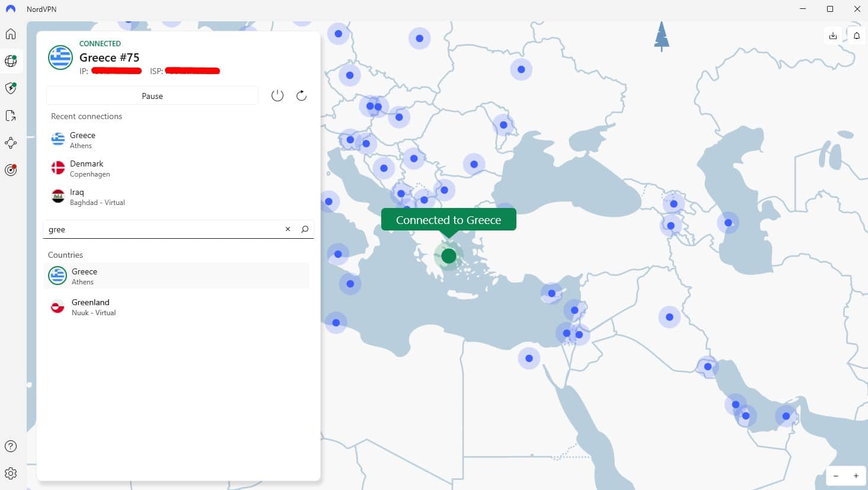Clear the search field text
This screenshot has width=868, height=490.
pos(288,229)
